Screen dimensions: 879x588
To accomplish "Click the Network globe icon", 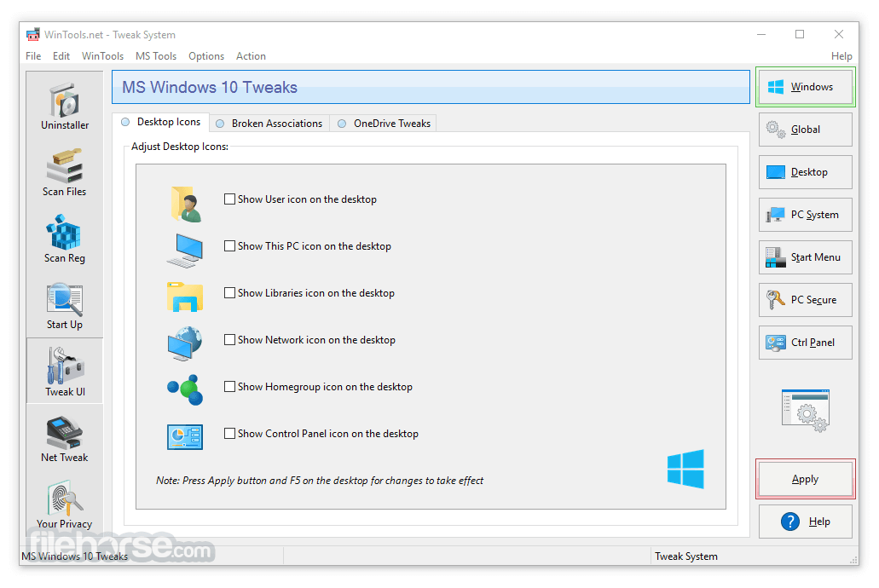I will [x=185, y=343].
